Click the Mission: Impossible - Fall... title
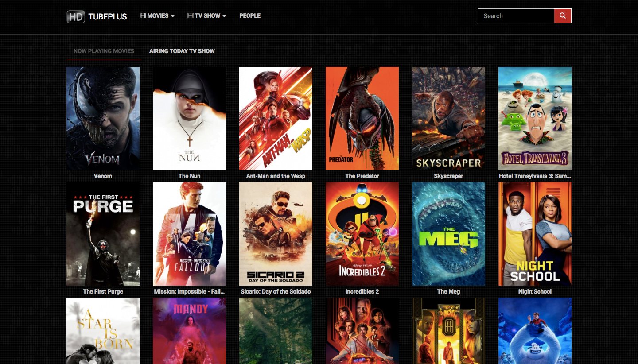The height and width of the screenshot is (364, 638). pyautogui.click(x=189, y=291)
